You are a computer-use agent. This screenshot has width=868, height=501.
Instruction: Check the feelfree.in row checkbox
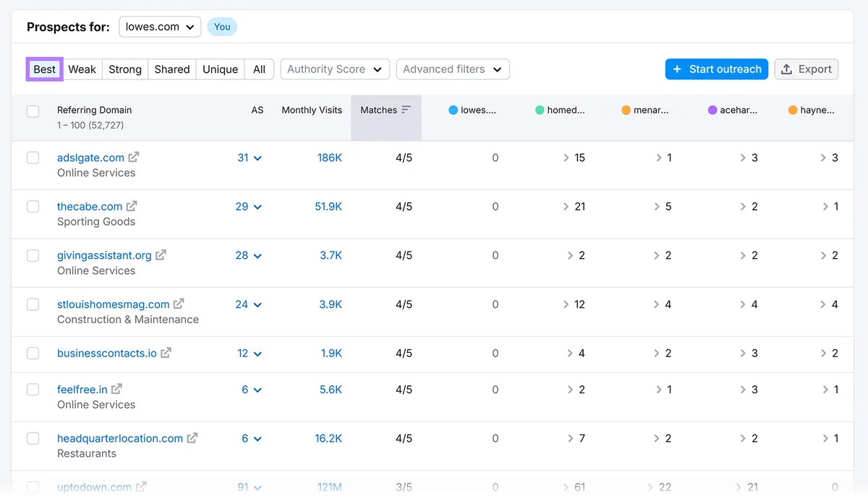pos(33,390)
